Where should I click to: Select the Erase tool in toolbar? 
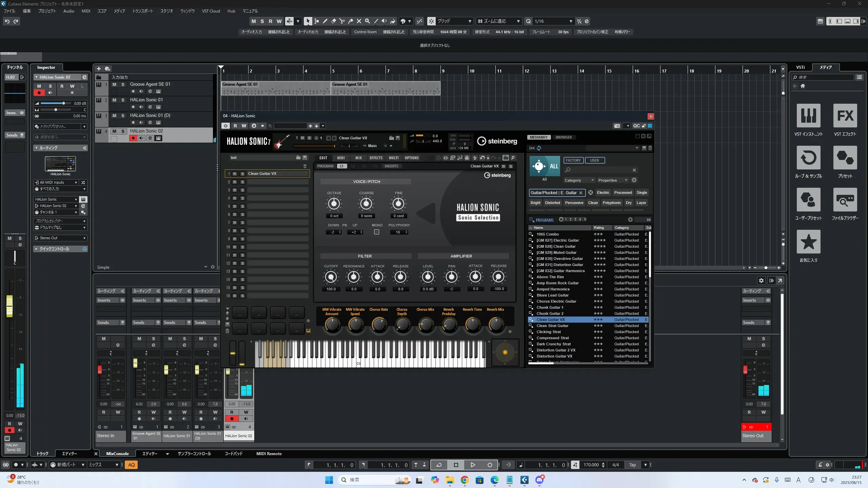pos(333,21)
